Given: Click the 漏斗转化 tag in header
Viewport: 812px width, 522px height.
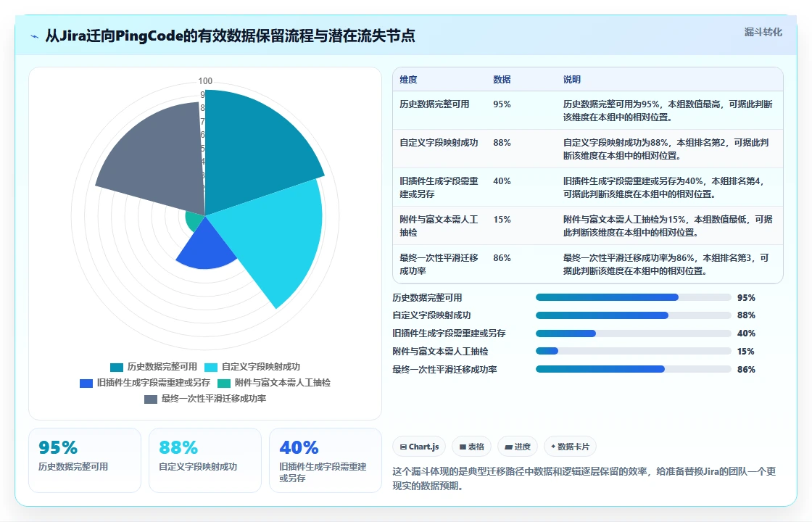Looking at the screenshot, I should (763, 32).
